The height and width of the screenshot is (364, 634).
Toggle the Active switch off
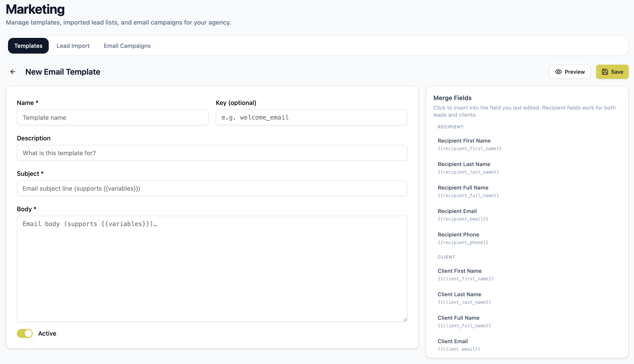click(25, 333)
